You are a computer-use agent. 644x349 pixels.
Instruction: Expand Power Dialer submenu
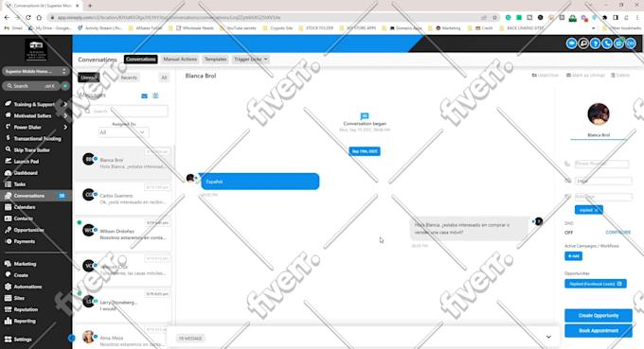pyautogui.click(x=65, y=127)
